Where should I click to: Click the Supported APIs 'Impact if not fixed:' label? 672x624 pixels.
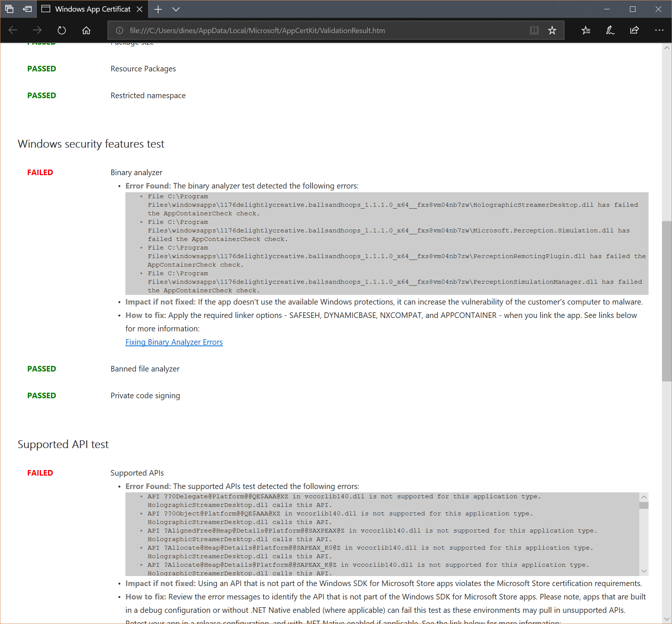(x=160, y=583)
